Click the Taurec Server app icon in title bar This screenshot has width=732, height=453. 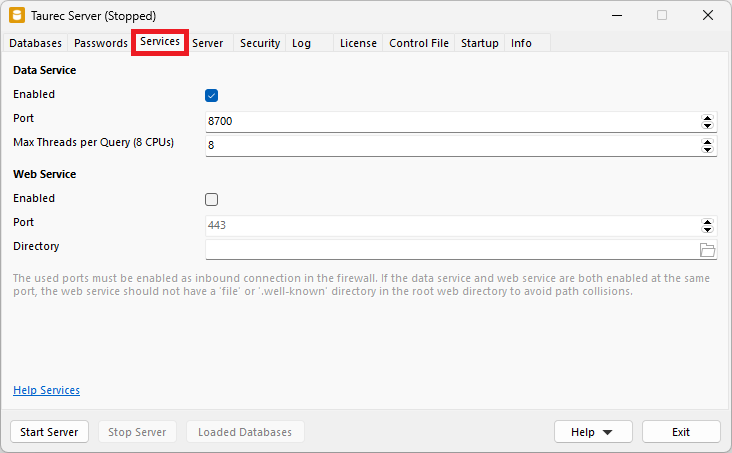coord(17,15)
